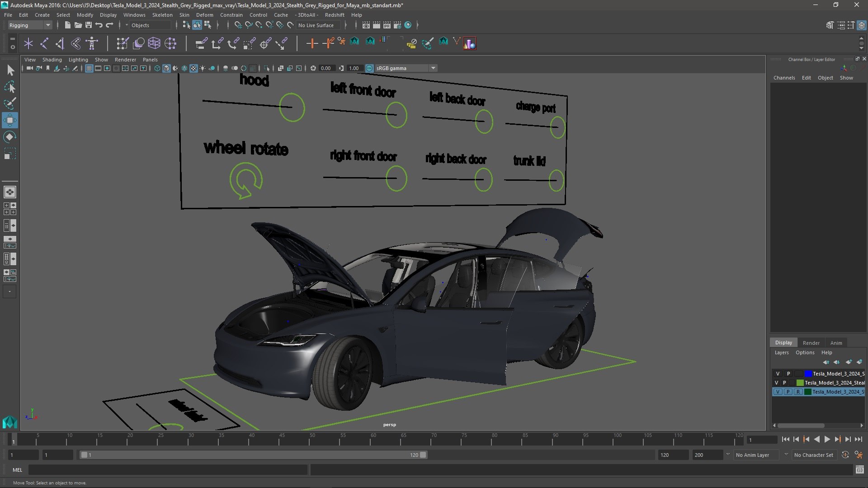Click the Cluster deformer icon
Image resolution: width=868 pixels, height=488 pixels.
(x=170, y=43)
